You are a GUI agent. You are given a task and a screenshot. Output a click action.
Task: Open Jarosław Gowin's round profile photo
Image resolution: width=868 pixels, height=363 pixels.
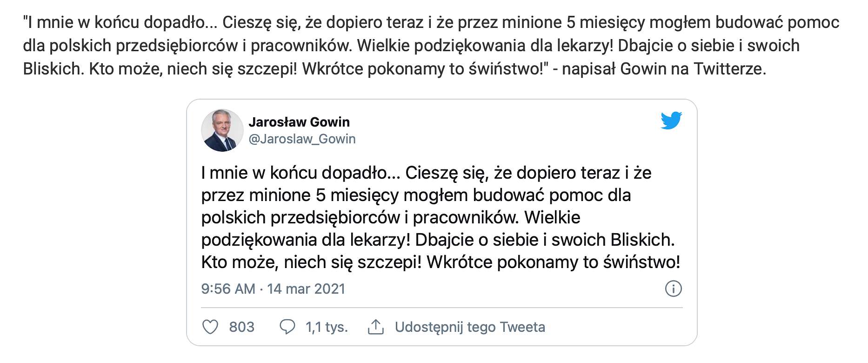222,130
